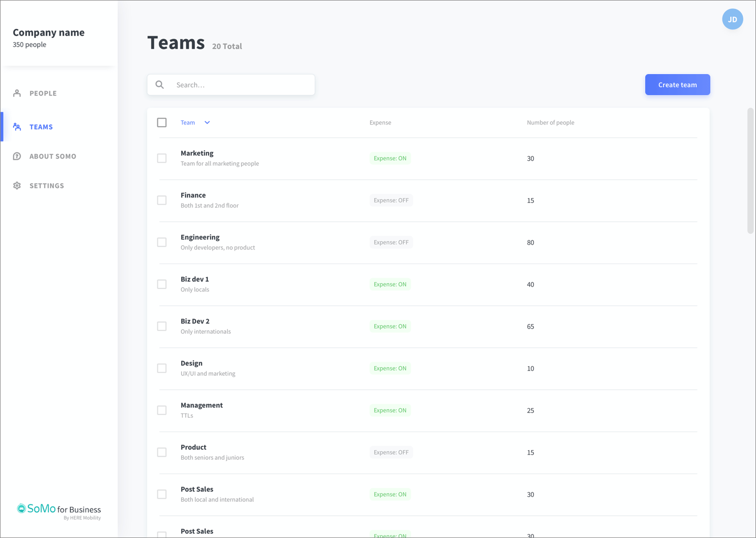
Task: Open the Finance team name
Action: click(193, 195)
